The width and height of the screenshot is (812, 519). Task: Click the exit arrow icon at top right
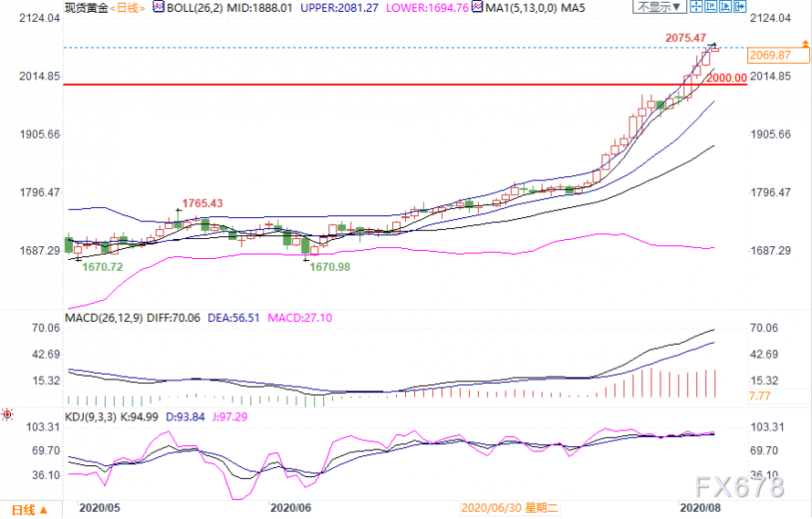click(x=740, y=6)
